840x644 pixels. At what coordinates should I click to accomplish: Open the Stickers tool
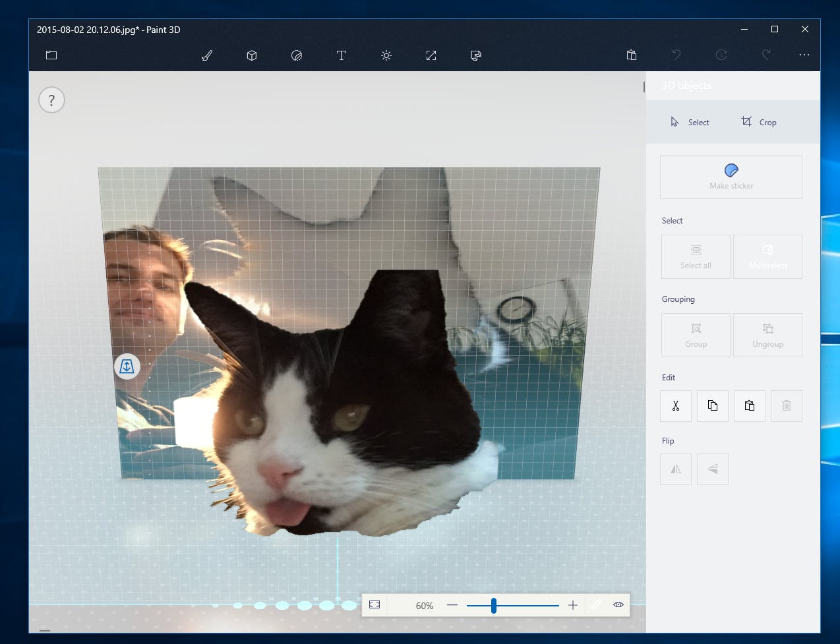297,55
